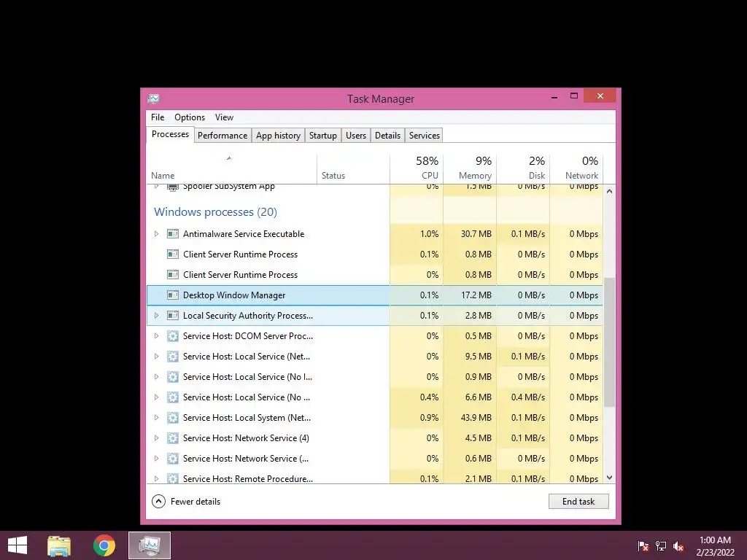Select the Desktop Window Manager row
The image size is (747, 560).
pyautogui.click(x=374, y=295)
